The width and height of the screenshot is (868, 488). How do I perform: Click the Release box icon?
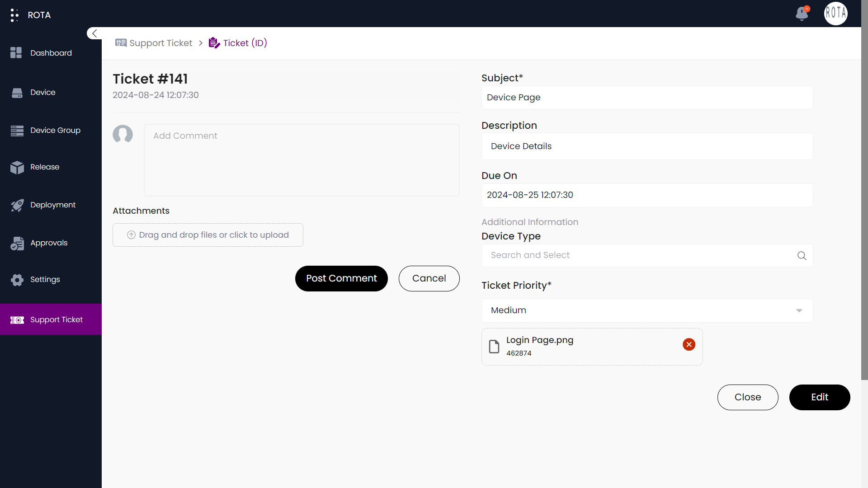(17, 167)
